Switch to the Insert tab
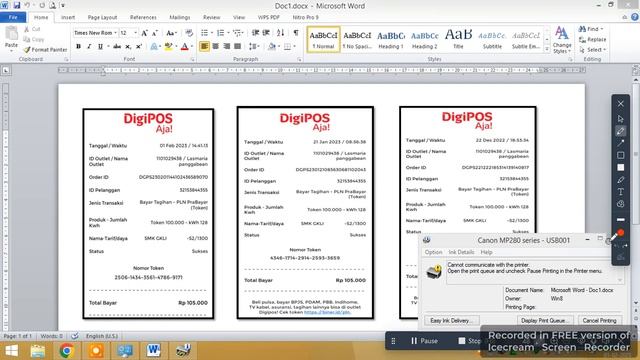640x360 pixels. pyautogui.click(x=68, y=17)
